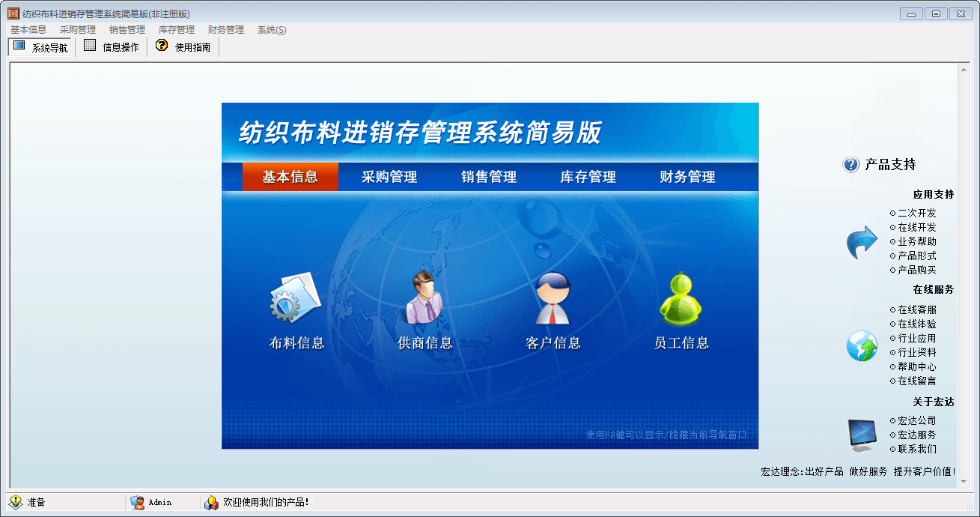
Task: Open the 供商信息 supplier icon
Action: (x=424, y=298)
